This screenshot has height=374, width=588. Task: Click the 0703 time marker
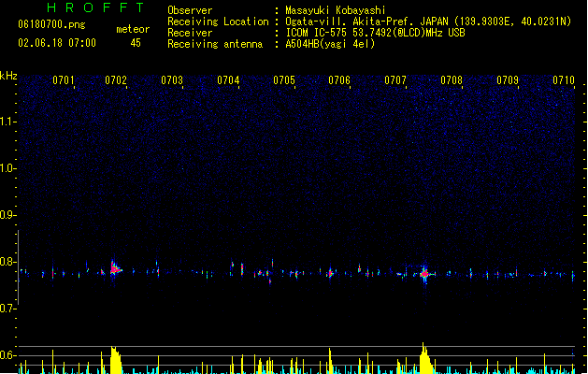click(172, 80)
